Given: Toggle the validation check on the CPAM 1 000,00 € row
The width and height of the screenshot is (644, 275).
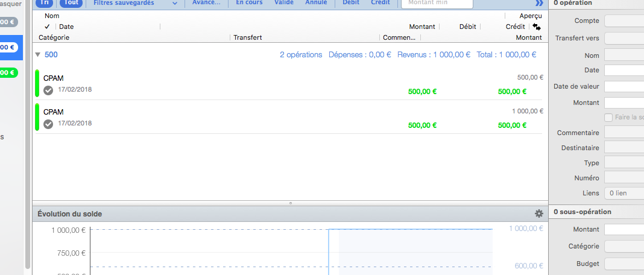Looking at the screenshot, I should (x=48, y=124).
